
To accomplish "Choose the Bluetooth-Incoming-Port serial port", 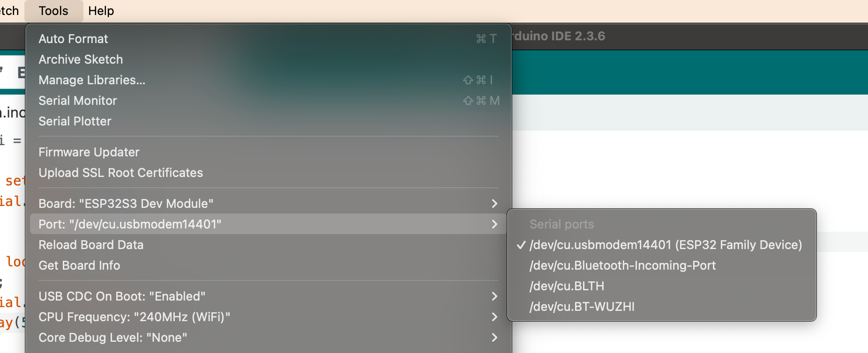I will 622,265.
